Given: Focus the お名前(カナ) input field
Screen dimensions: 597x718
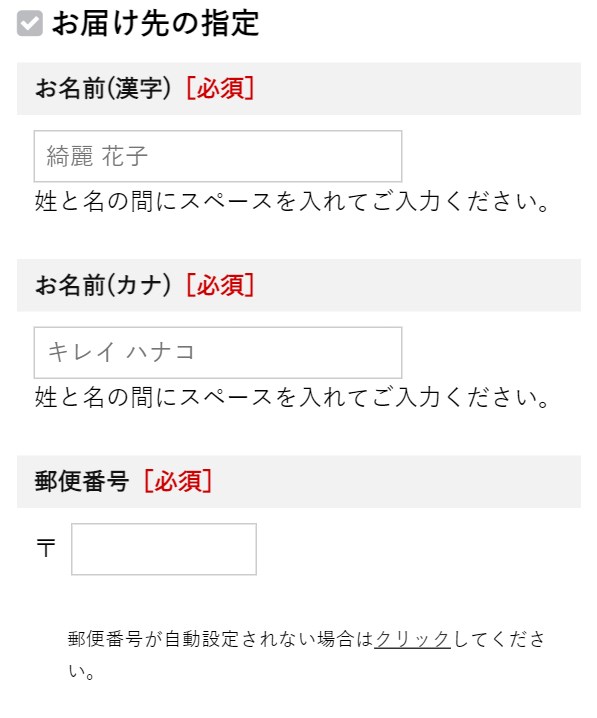Looking at the screenshot, I should 218,353.
